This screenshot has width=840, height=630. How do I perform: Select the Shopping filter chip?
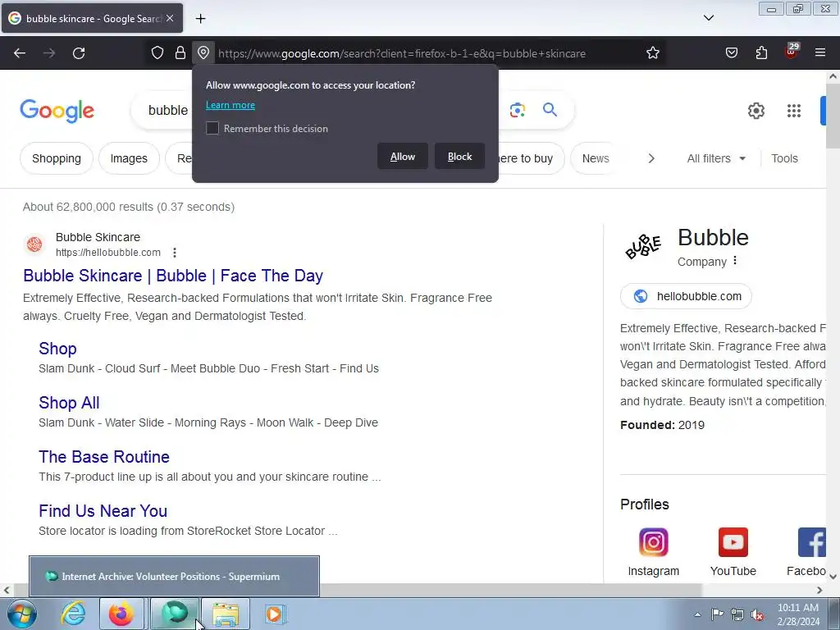click(57, 158)
